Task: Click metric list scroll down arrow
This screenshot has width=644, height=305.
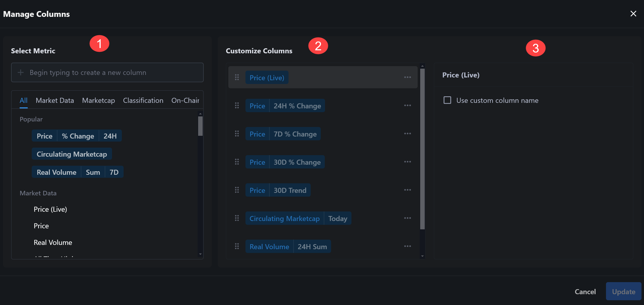Action: tap(200, 254)
